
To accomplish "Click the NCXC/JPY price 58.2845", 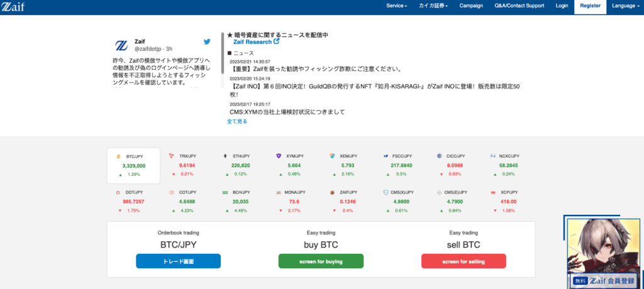I will (x=508, y=165).
